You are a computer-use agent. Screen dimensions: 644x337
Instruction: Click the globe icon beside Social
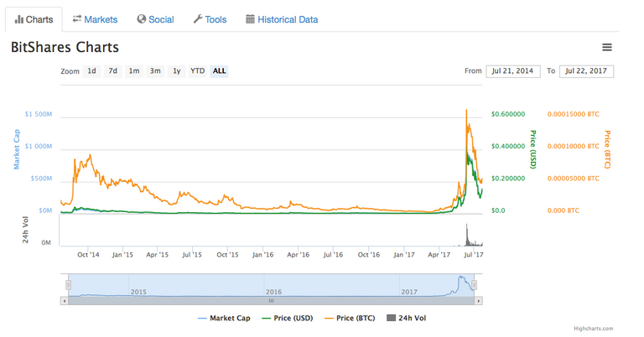tap(141, 19)
